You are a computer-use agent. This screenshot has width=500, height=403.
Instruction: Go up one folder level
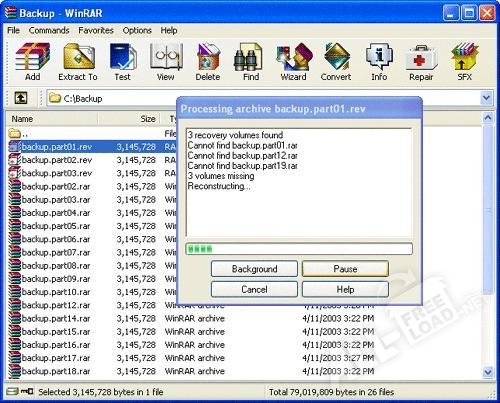point(21,98)
